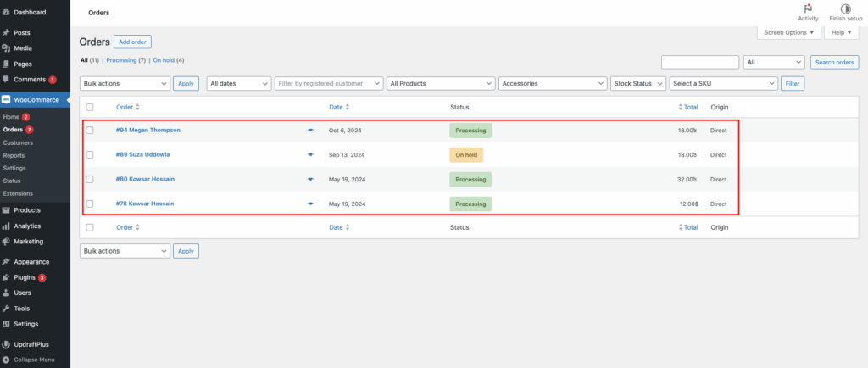Click the top Apply button
The image size is (868, 368).
pos(186,84)
